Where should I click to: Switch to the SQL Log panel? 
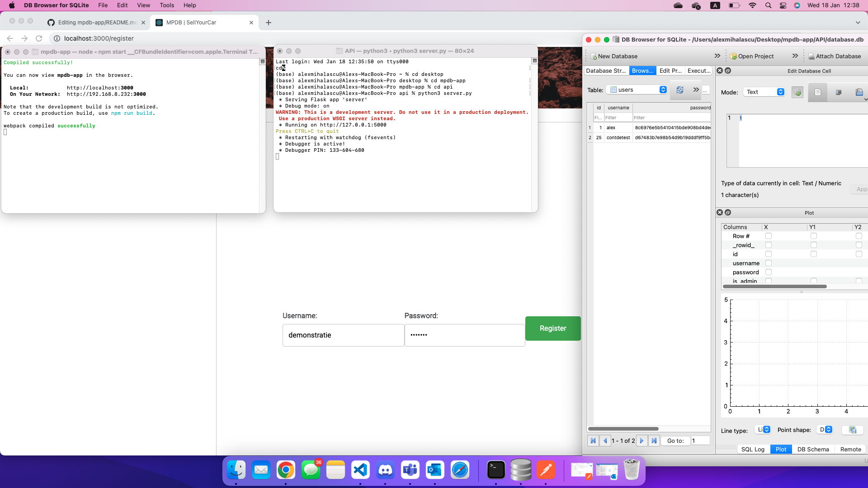click(x=753, y=449)
